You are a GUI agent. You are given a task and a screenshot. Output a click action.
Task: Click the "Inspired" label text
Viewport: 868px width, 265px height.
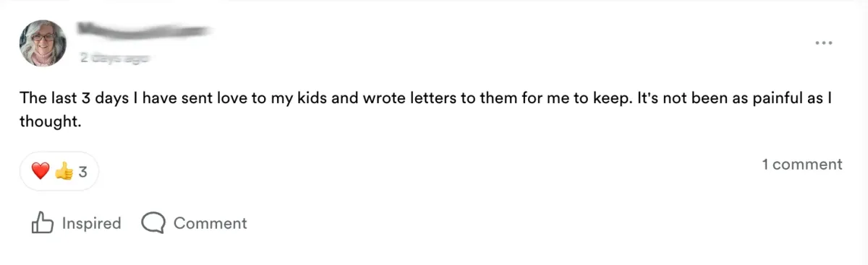(x=91, y=223)
